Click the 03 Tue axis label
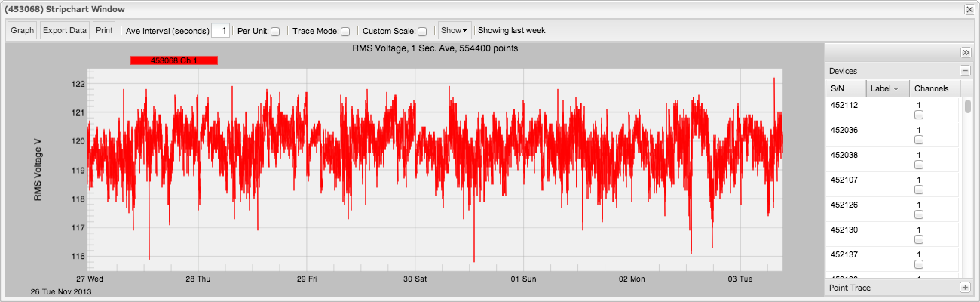This screenshot has width=980, height=302. point(740,279)
